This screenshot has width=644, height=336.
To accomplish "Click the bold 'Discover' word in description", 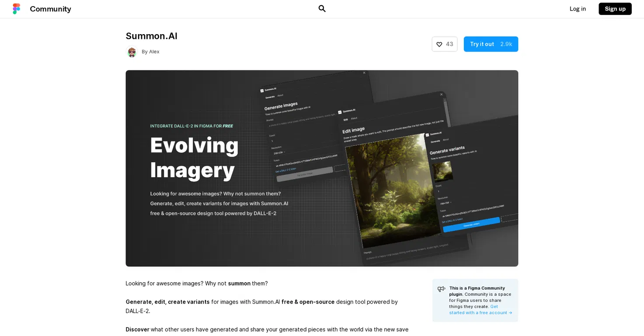I will coord(137,329).
